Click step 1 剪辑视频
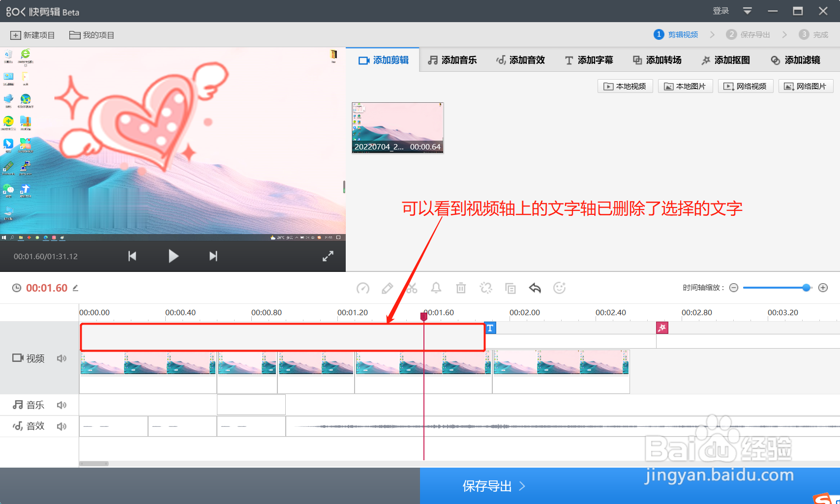This screenshot has width=840, height=504. pos(676,34)
